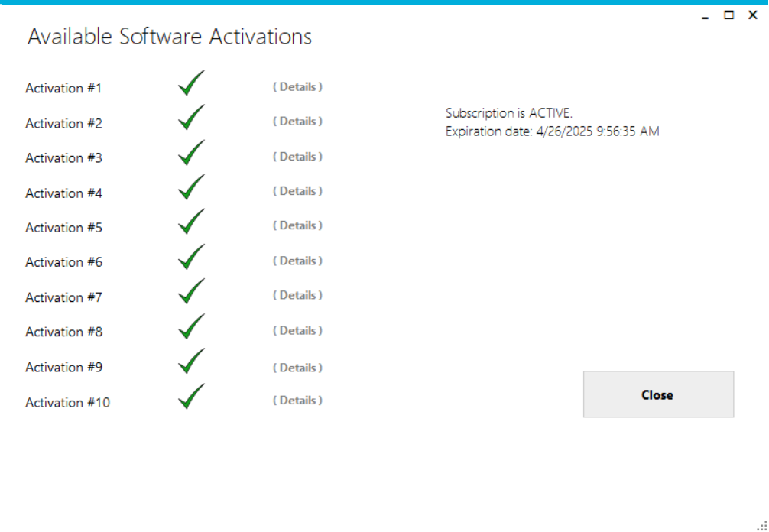Viewport: 769px width, 532px height.
Task: Show Details of Activation #10
Action: click(x=297, y=401)
